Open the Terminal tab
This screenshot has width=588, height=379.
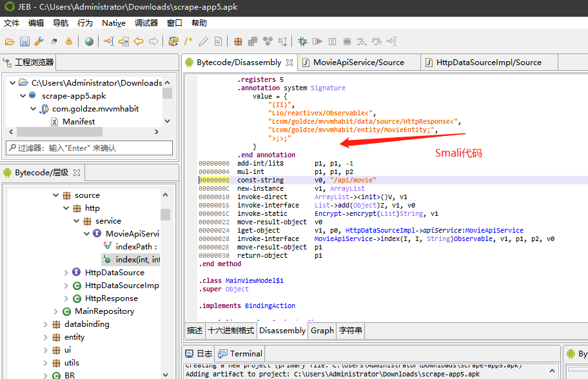point(240,353)
